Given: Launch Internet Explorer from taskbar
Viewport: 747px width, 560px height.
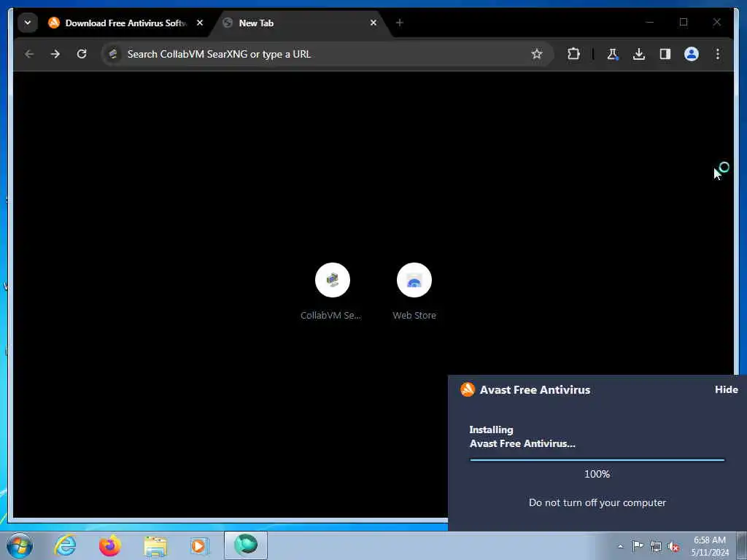Looking at the screenshot, I should (x=65, y=545).
